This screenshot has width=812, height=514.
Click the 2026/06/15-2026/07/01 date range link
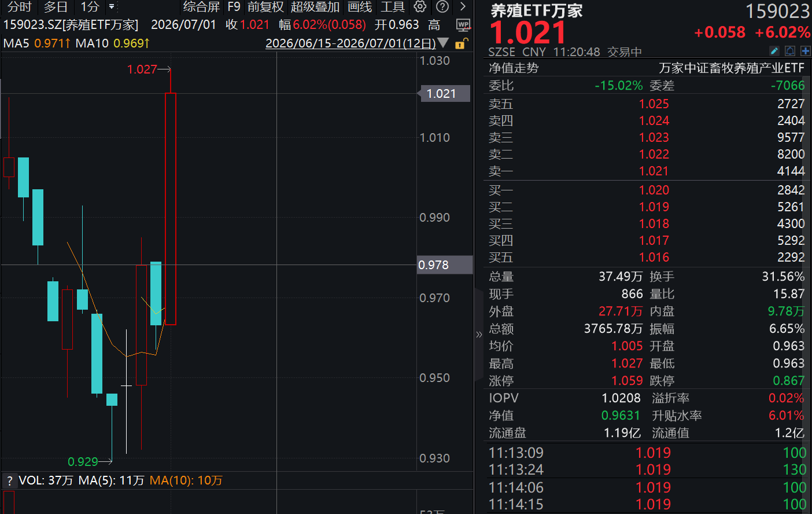pyautogui.click(x=350, y=43)
